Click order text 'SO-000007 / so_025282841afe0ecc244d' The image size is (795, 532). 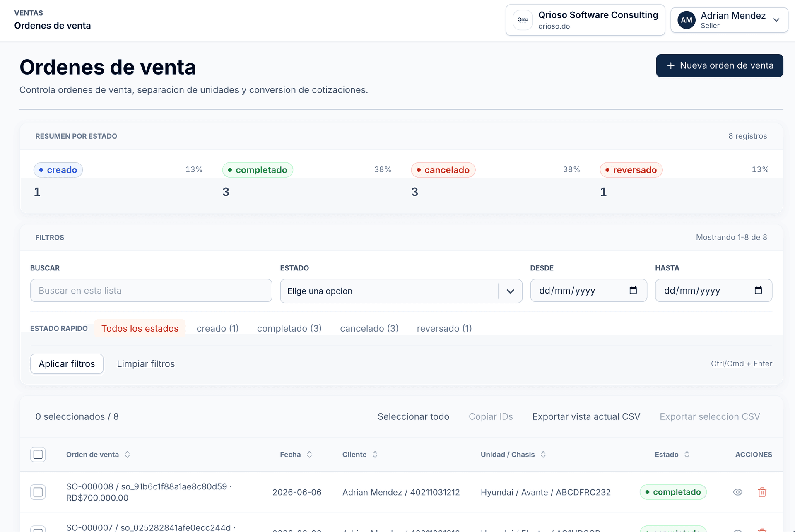pos(148,527)
